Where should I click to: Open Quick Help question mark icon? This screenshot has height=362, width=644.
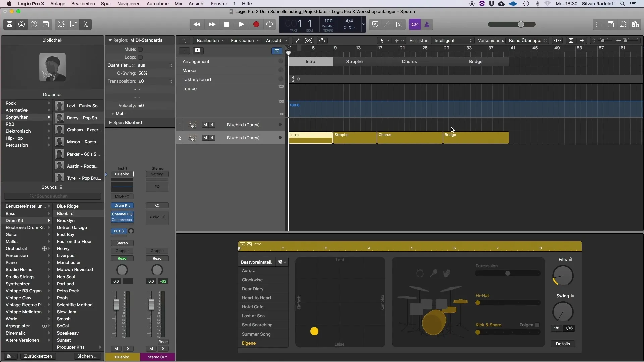[x=34, y=24]
